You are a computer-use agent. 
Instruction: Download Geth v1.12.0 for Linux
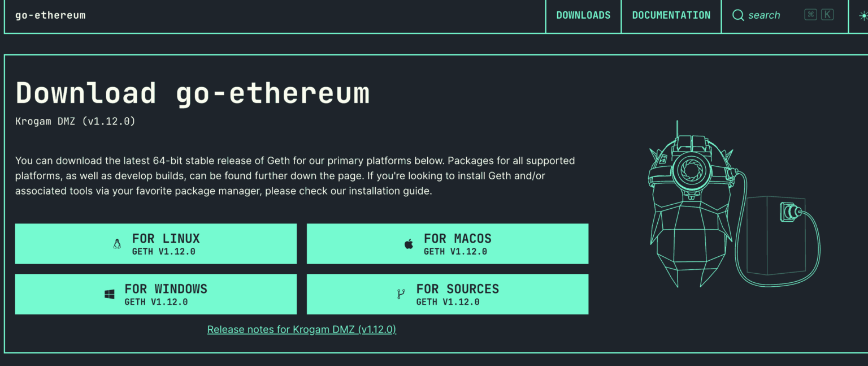[156, 243]
